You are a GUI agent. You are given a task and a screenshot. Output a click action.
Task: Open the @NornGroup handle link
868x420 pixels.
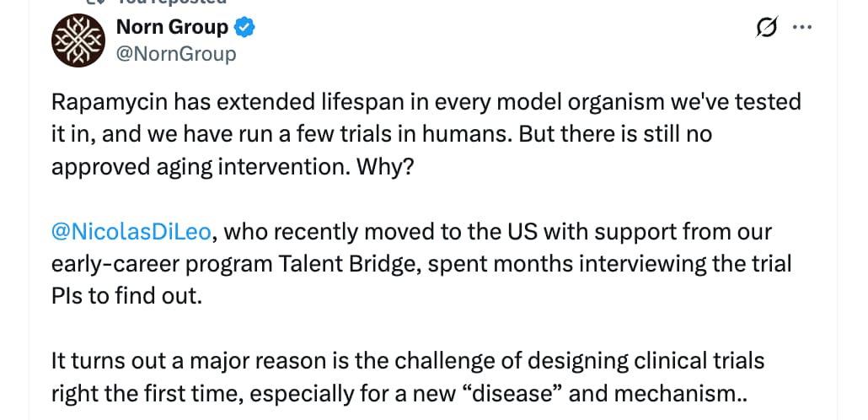[x=176, y=54]
